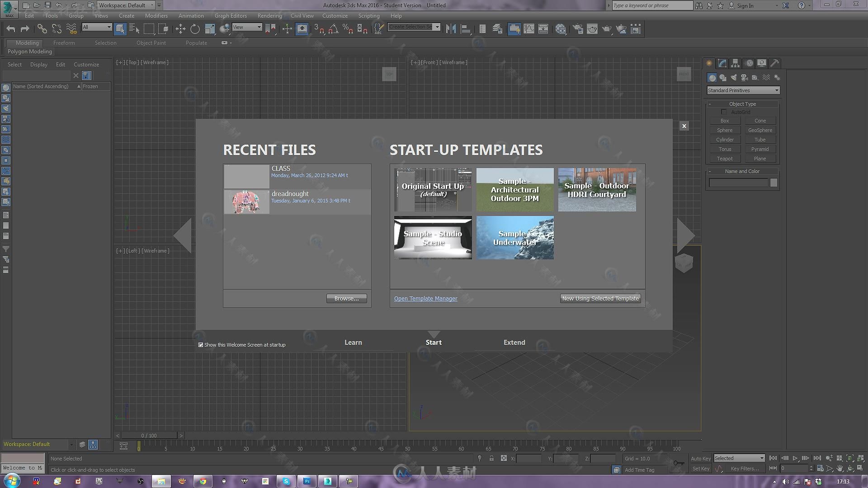Click Browse recent files button
This screenshot has height=488, width=868.
pyautogui.click(x=346, y=299)
